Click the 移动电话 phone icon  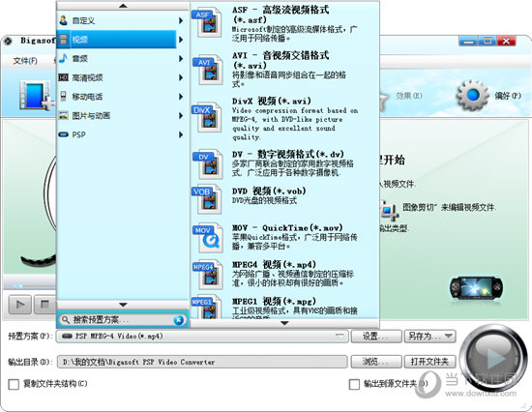pos(64,97)
